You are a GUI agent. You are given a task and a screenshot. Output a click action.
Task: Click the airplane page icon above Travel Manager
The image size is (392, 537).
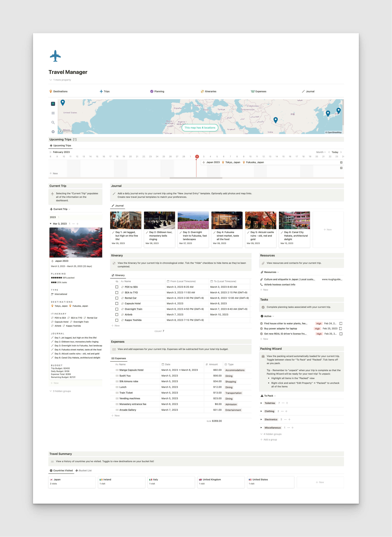point(55,56)
